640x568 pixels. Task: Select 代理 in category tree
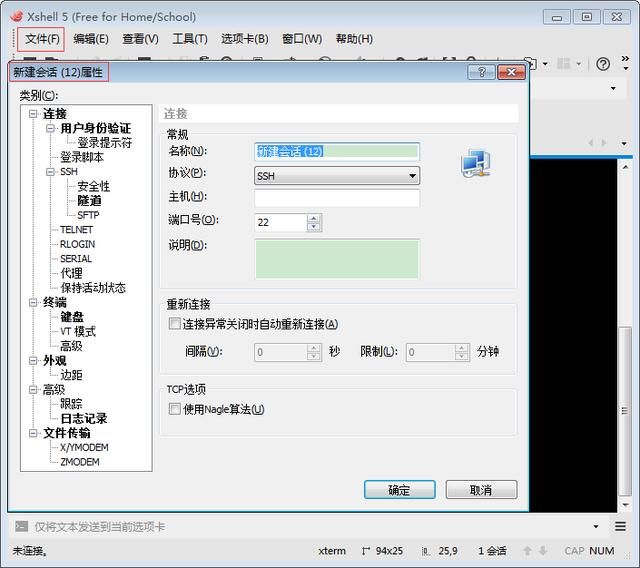click(x=71, y=273)
